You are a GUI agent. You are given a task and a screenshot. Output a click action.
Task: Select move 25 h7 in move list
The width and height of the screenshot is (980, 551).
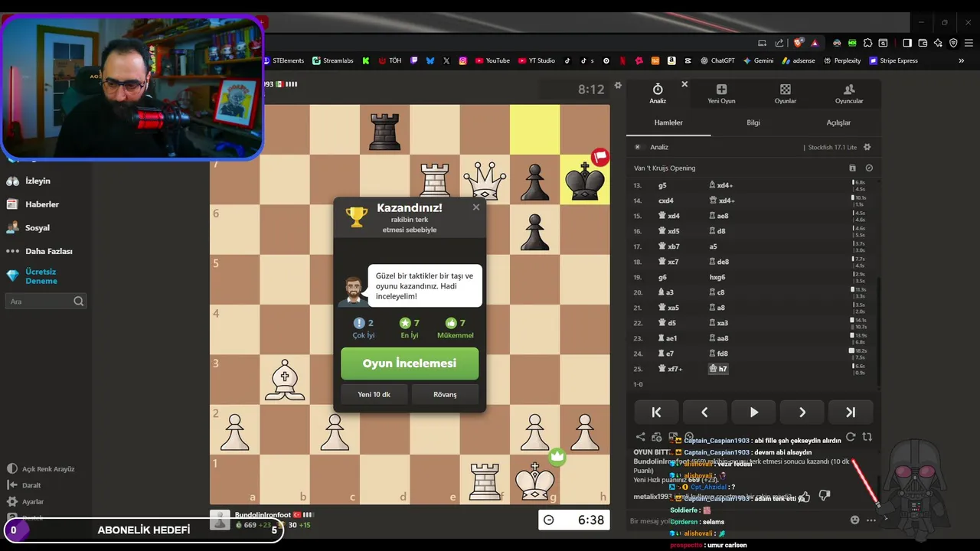(718, 369)
